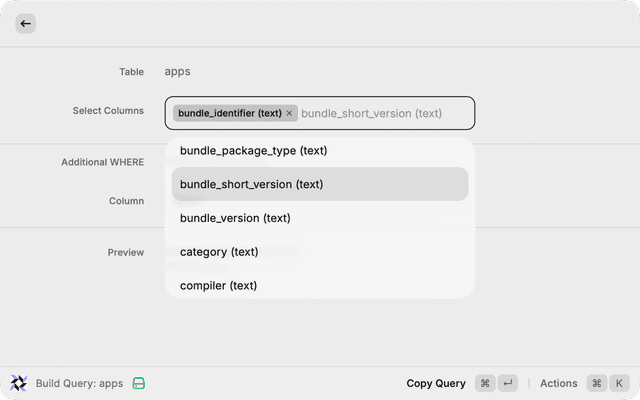Click the Copy Query button
This screenshot has height=400, width=640.
(x=436, y=383)
